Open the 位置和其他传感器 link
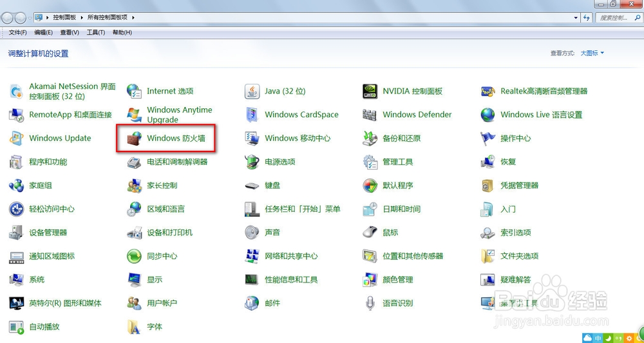The image size is (644, 343). (413, 256)
